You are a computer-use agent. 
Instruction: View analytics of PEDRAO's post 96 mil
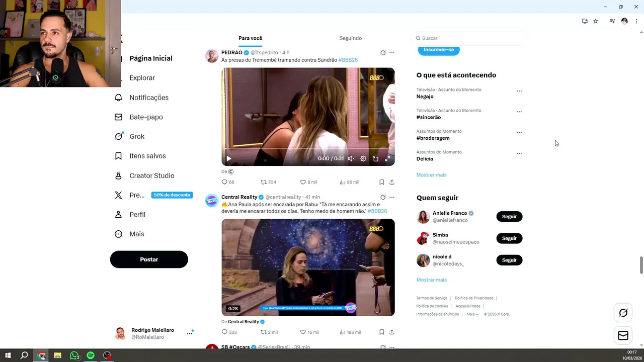(x=342, y=182)
